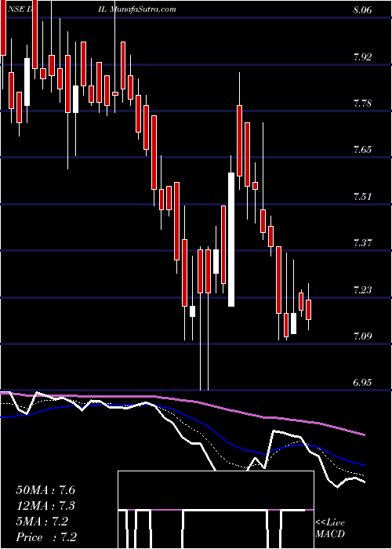Click the 6.95 price axis label
Viewport: 392px width, 549px height.
(362, 383)
